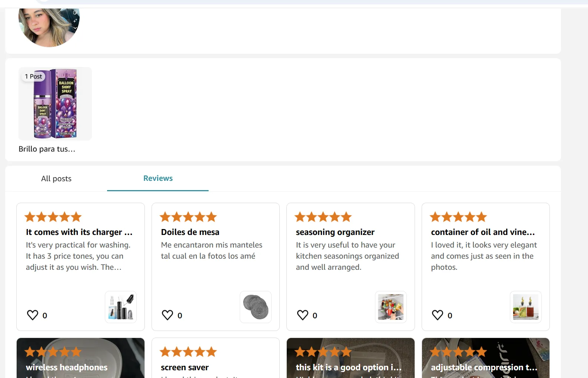This screenshot has height=378, width=588.
Task: Open the 'seasoning organizer' review title
Action: click(x=335, y=232)
